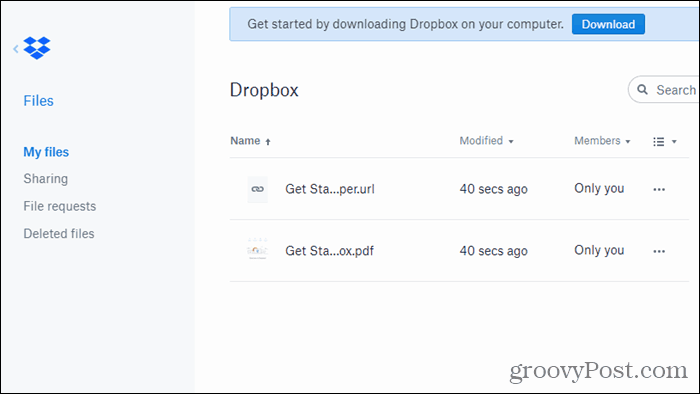
Task: Collapse sidebar with the left chevron
Action: [16, 49]
